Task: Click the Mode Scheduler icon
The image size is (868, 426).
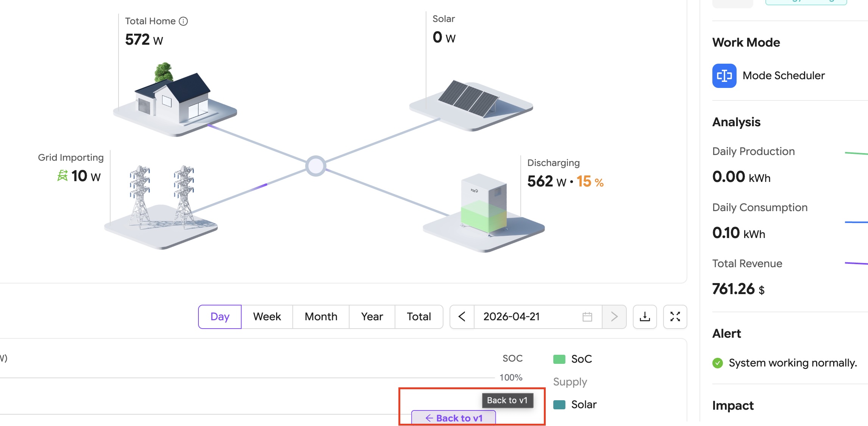Action: point(724,76)
